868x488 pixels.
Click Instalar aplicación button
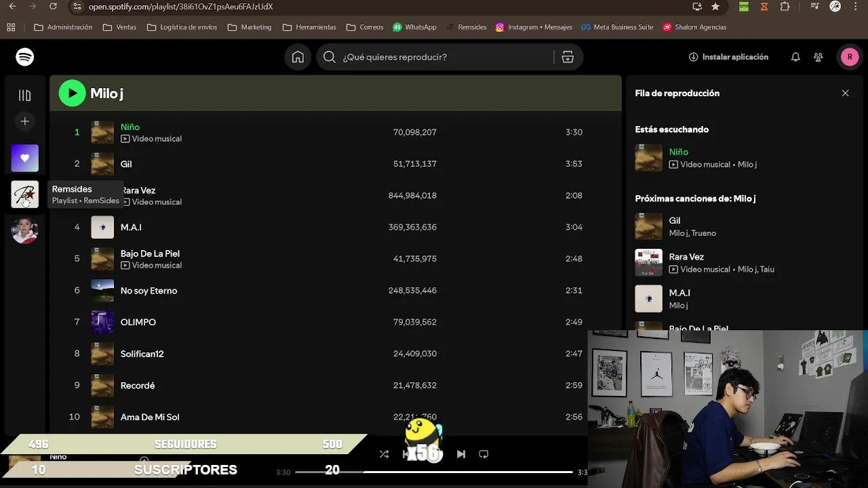(x=728, y=57)
